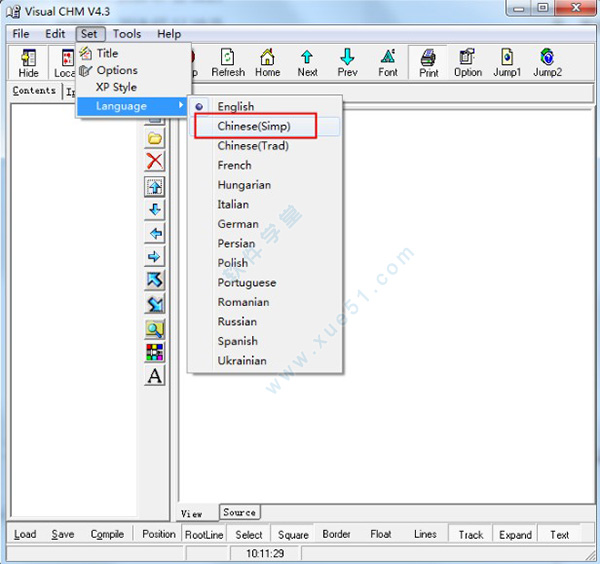Toggle the RootLine button in bottom bar
The height and width of the screenshot is (564, 600).
204,534
